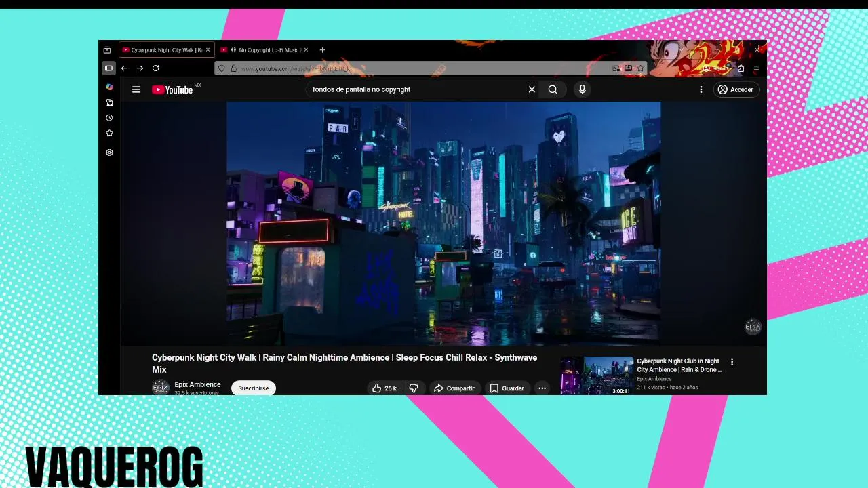Click the Acceder sign-in button

click(x=736, y=89)
